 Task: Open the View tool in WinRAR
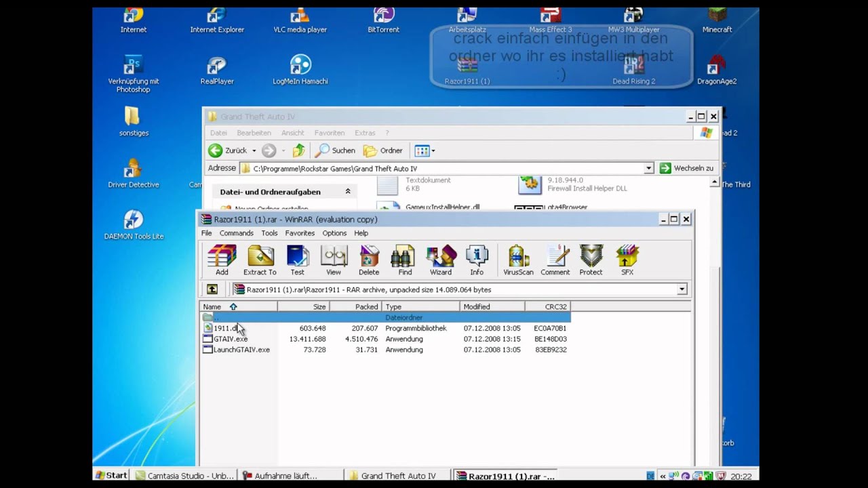[334, 260]
